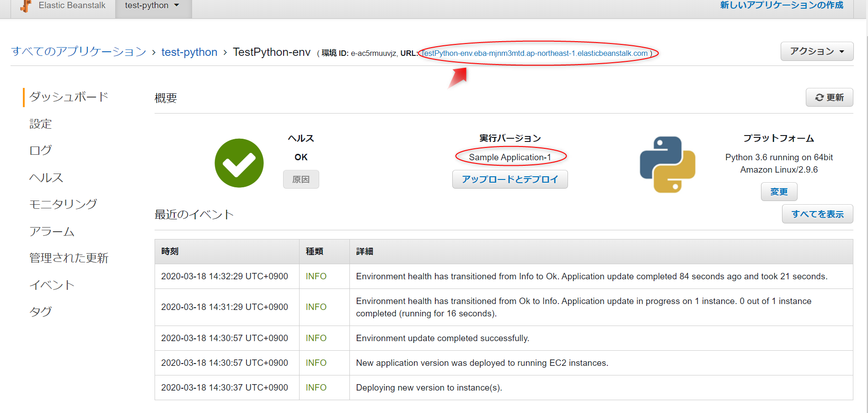Open the environment URL link

click(x=535, y=53)
